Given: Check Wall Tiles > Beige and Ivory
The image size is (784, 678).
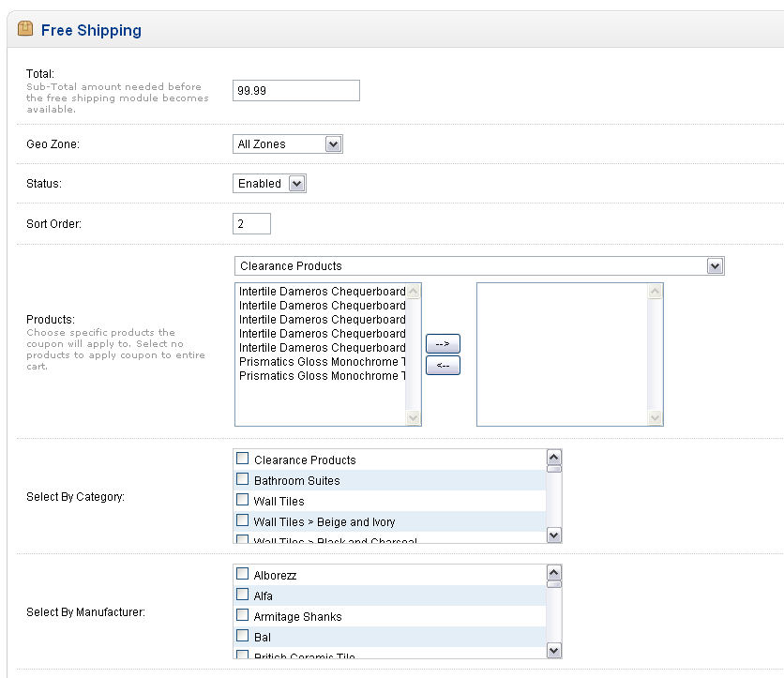Looking at the screenshot, I should click(x=243, y=520).
